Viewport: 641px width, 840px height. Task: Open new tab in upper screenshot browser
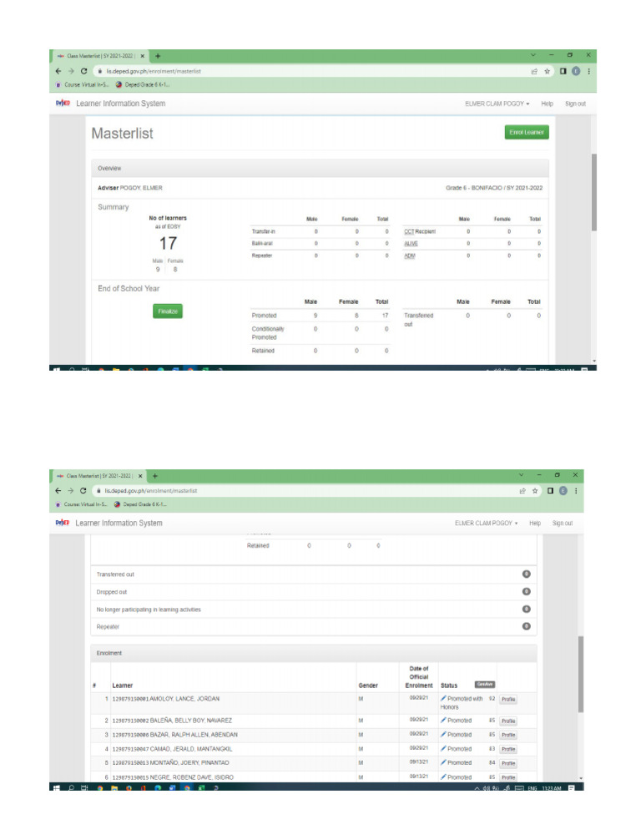(x=158, y=56)
